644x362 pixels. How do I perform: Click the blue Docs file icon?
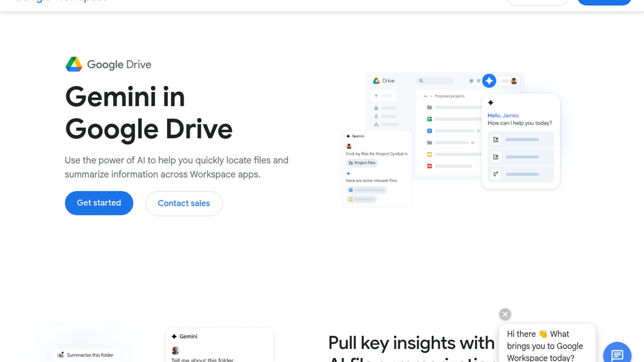pyautogui.click(x=429, y=131)
